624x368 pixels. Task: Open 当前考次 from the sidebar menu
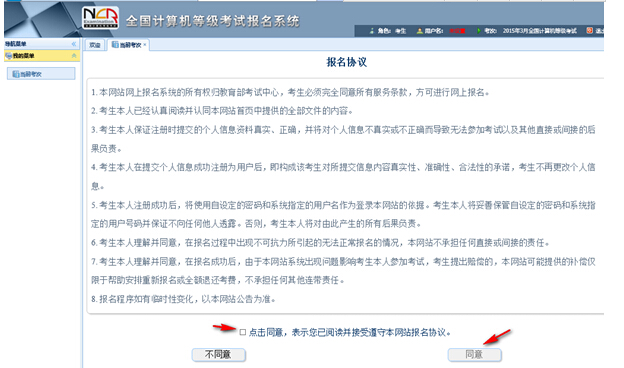tap(41, 74)
